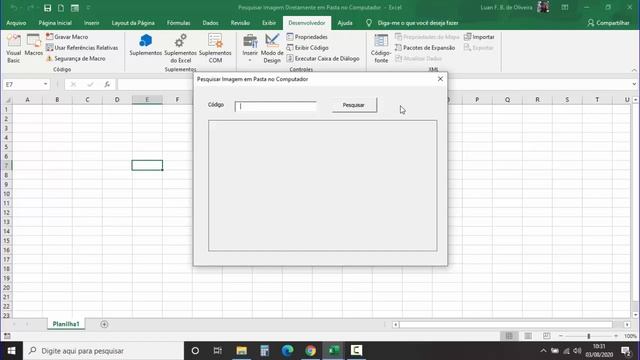Expand the formula bar chevron

pos(634,84)
